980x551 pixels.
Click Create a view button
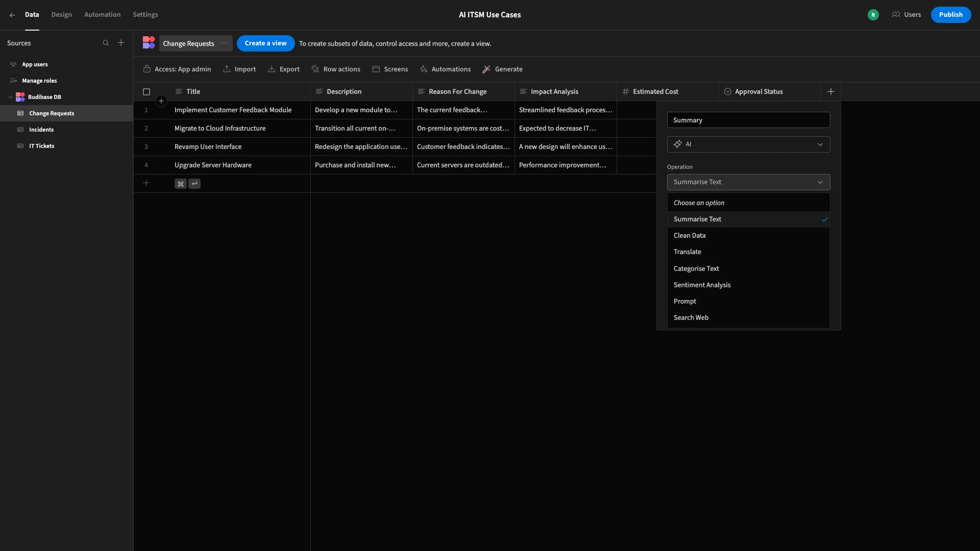pos(265,43)
